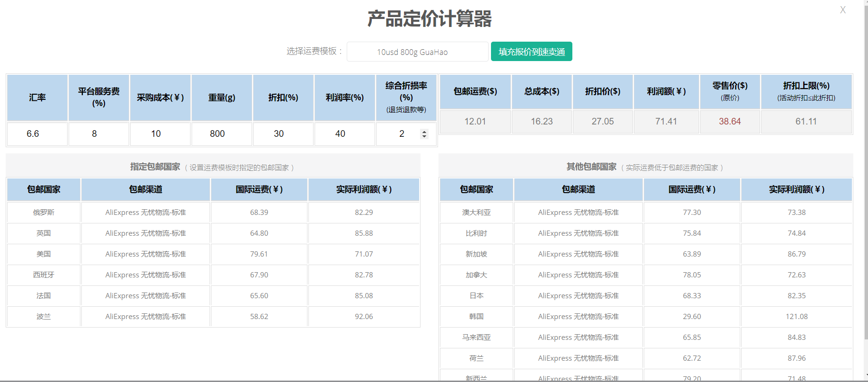Screen dimensions: 868x382
Task: Click 马来西亚 shipping fee 65.85
Action: [692, 338]
